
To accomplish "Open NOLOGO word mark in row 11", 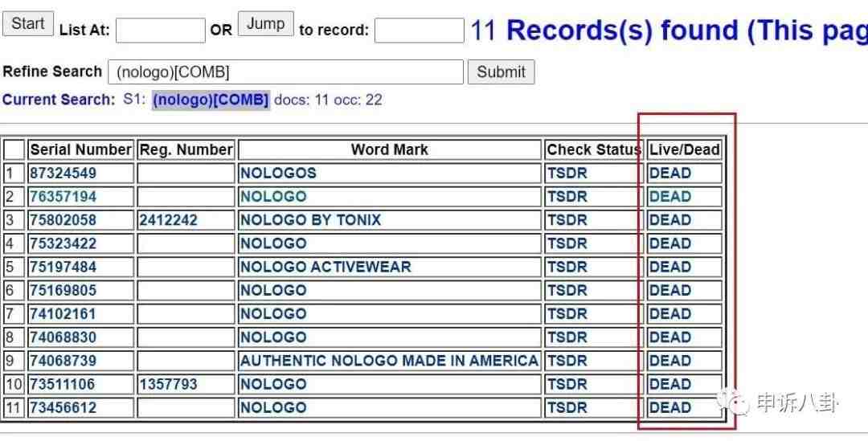I will [273, 408].
